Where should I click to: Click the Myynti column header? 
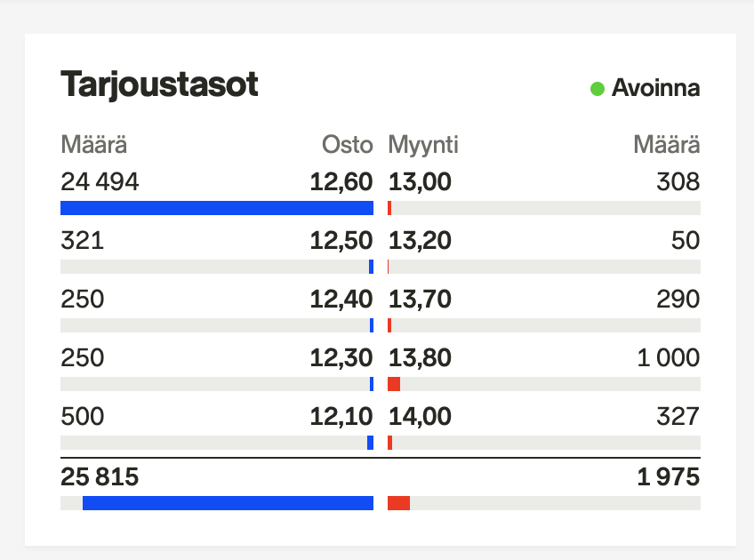[423, 145]
